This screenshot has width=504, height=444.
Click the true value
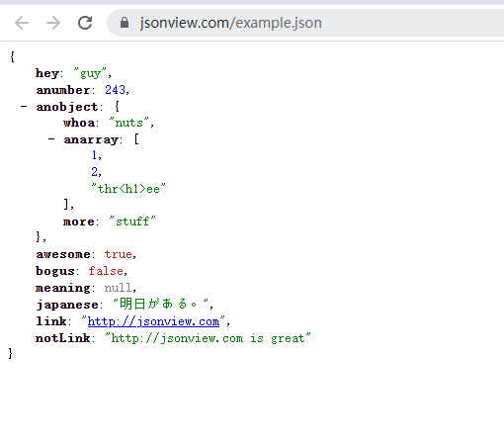pos(119,254)
